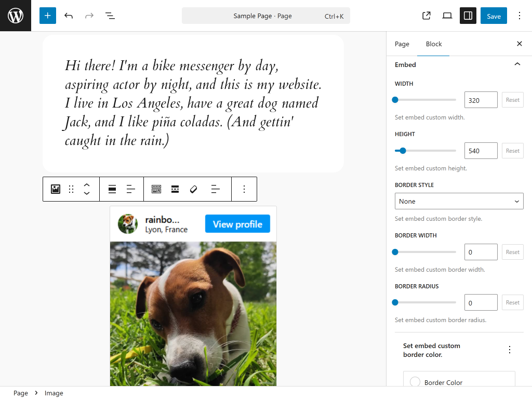Open the Border Style dropdown
The image size is (532, 399).
pos(459,201)
